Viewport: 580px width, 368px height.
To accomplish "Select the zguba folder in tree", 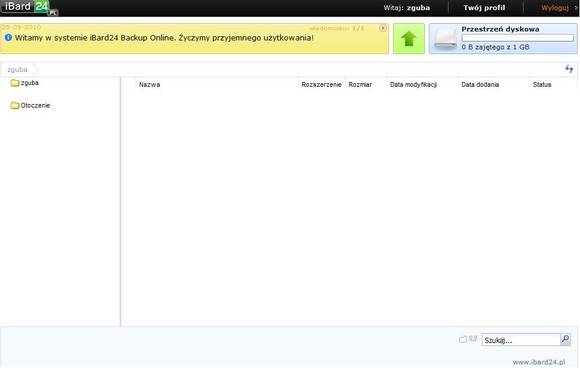I will 25,83.
